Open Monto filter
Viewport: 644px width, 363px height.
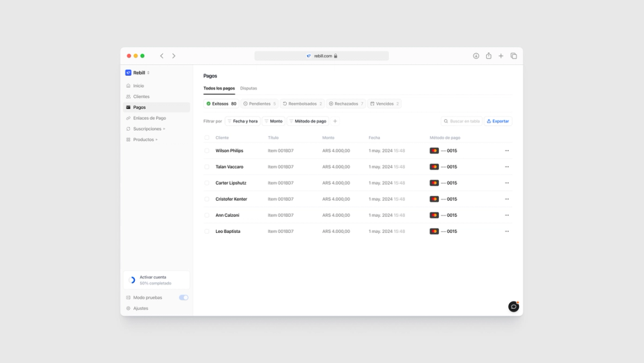click(274, 121)
